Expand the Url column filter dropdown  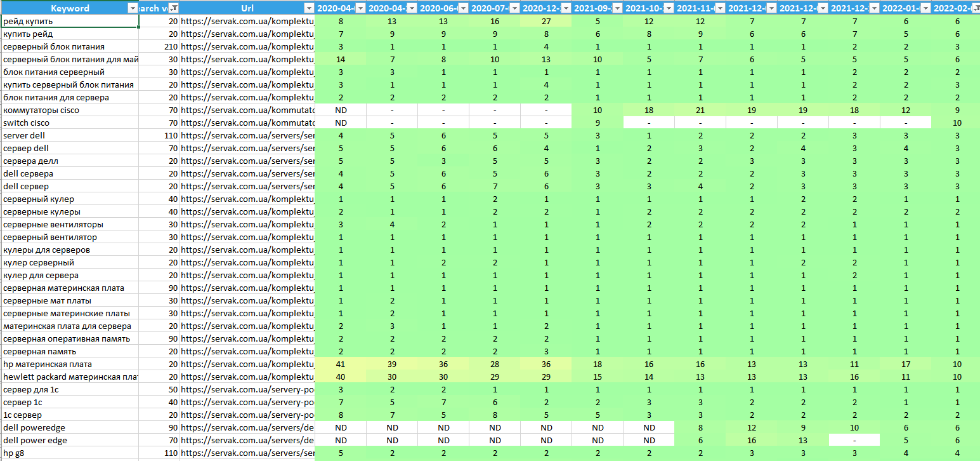[308, 8]
